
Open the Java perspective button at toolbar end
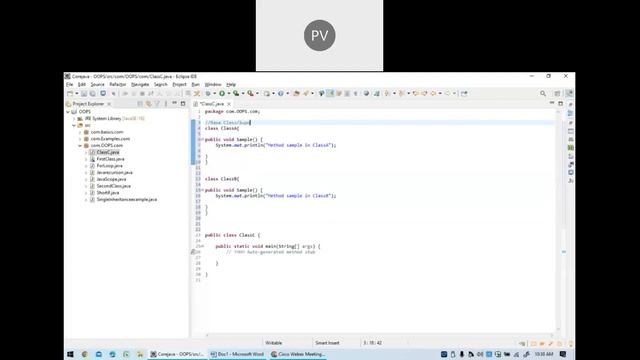tap(569, 93)
